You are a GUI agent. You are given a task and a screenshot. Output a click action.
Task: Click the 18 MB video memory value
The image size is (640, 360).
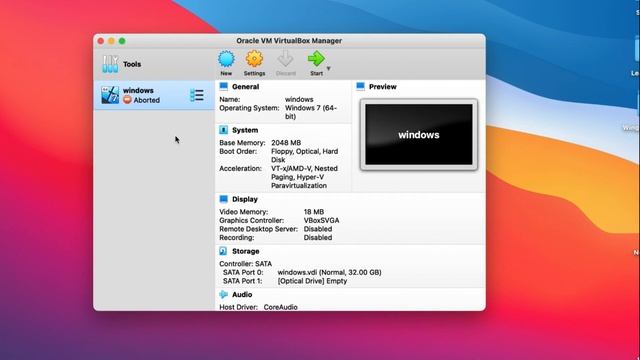(313, 211)
